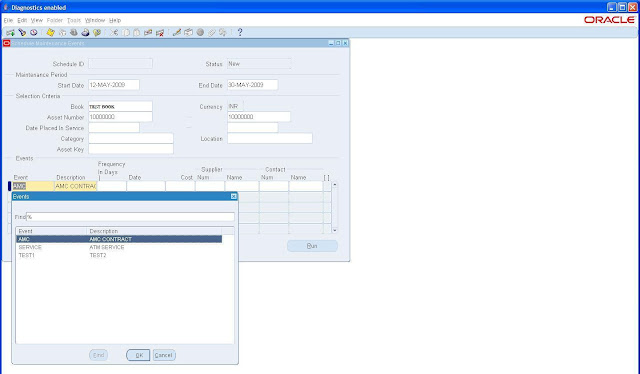
Task: Click the Asset Key field
Action: pos(131,149)
